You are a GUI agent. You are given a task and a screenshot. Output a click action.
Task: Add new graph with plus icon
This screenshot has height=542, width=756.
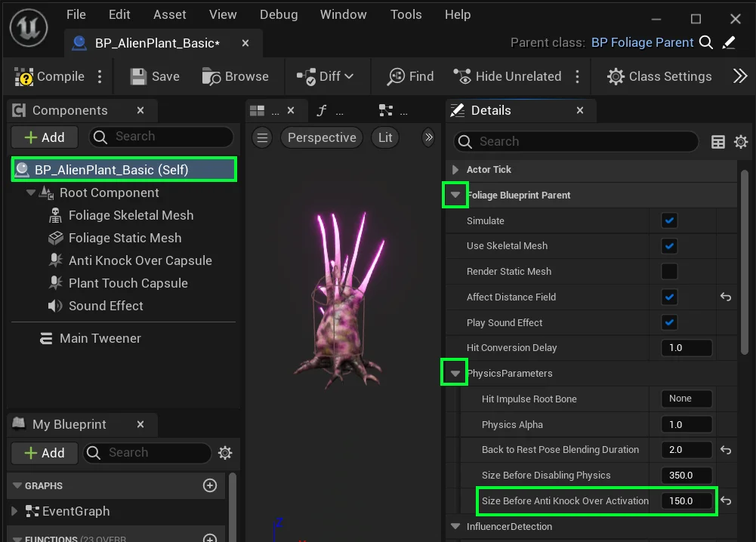(x=210, y=485)
